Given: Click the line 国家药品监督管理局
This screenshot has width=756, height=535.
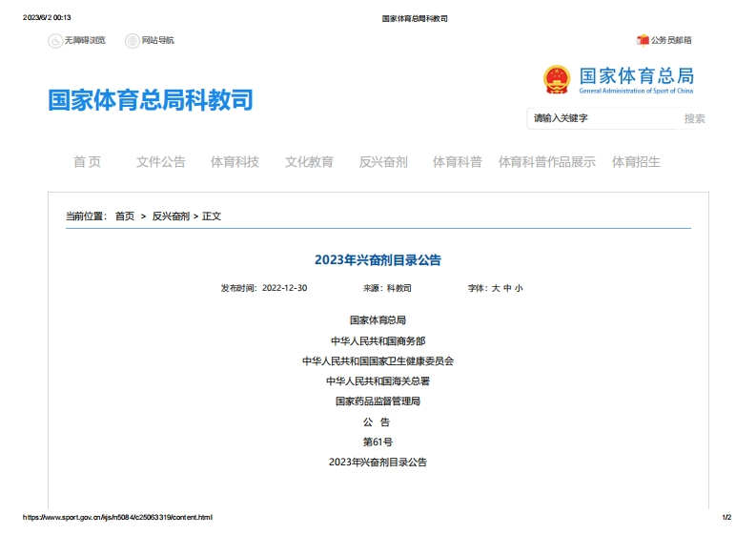Looking at the screenshot, I should point(378,401).
